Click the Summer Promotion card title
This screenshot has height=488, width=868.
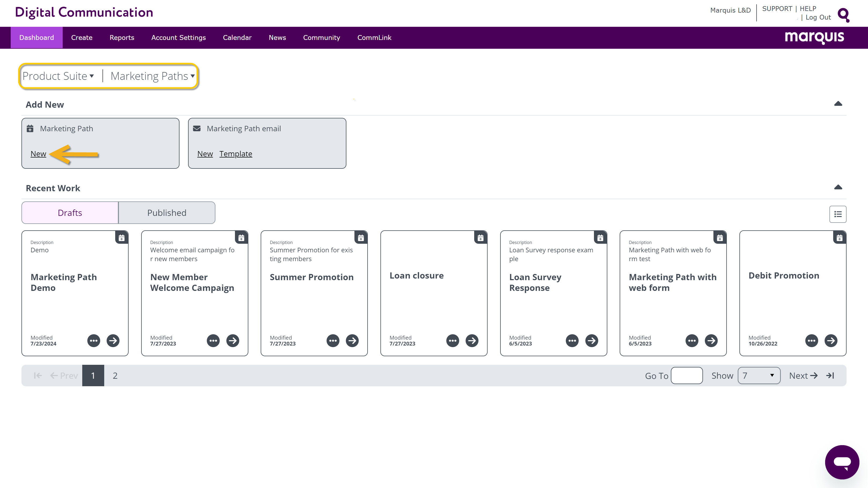[311, 277]
